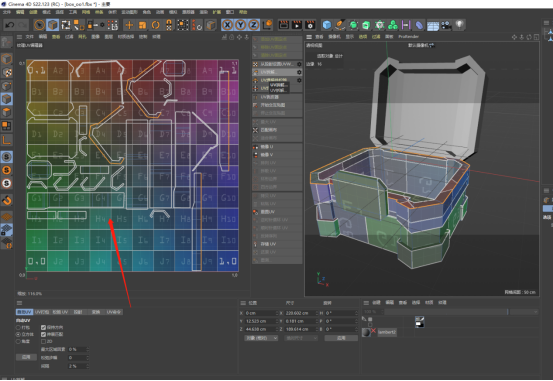Viewport: 553px width, 381px height.
Task: Select the second (selected) Auto UV radio option
Action: point(18,334)
